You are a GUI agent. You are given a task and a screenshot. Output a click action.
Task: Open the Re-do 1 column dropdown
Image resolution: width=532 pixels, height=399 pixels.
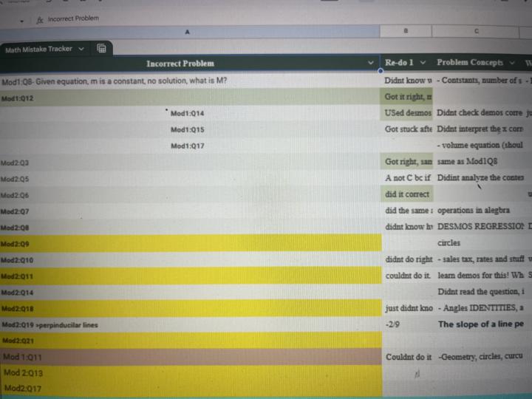[423, 62]
